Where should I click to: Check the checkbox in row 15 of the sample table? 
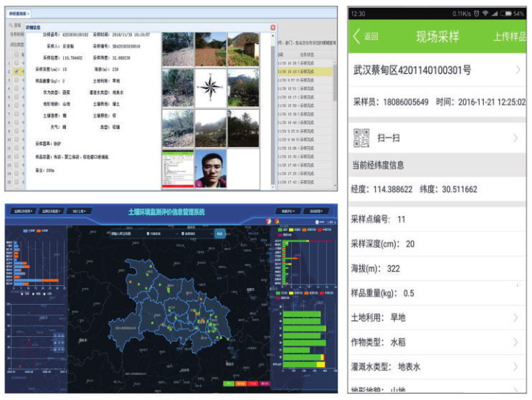pos(16,182)
